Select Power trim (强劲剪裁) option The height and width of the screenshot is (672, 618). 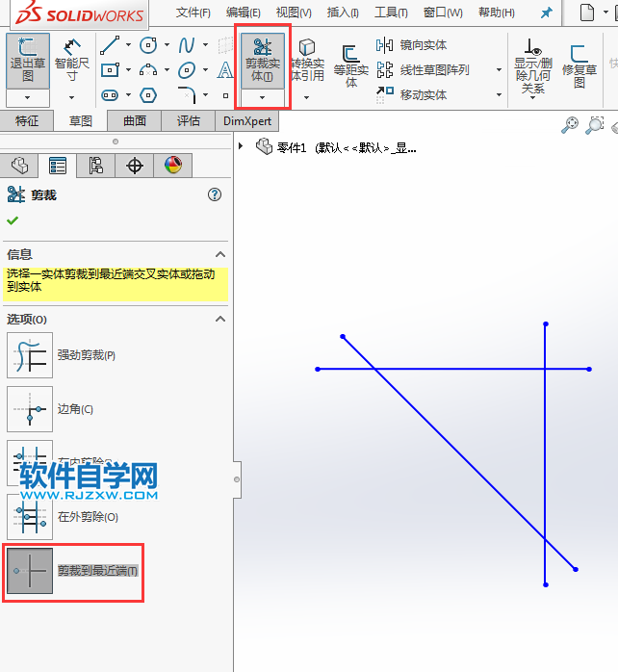click(x=30, y=355)
